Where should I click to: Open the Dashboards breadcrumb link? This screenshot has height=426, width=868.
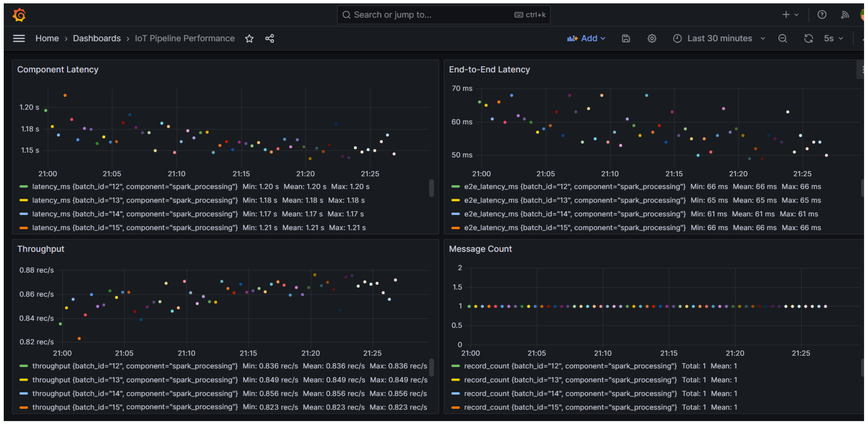97,39
